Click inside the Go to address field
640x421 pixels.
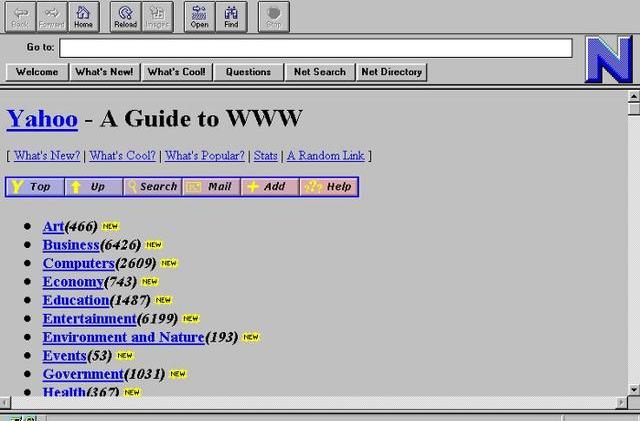point(315,47)
